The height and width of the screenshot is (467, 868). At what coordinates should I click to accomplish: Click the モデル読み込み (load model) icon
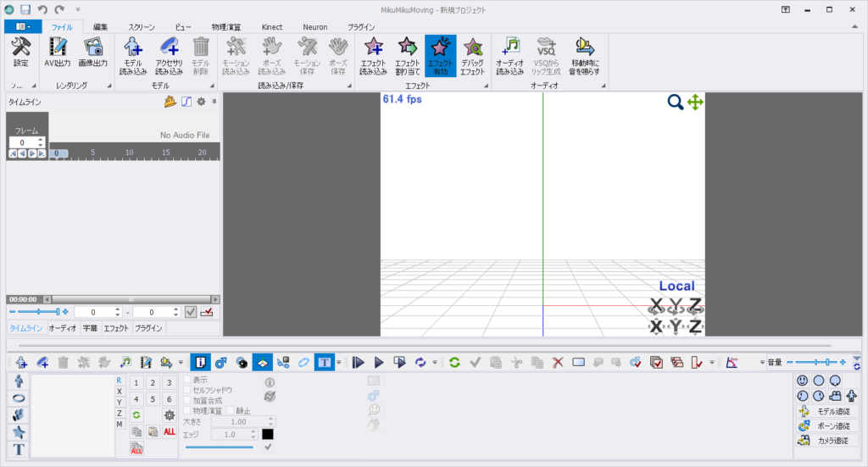(134, 56)
